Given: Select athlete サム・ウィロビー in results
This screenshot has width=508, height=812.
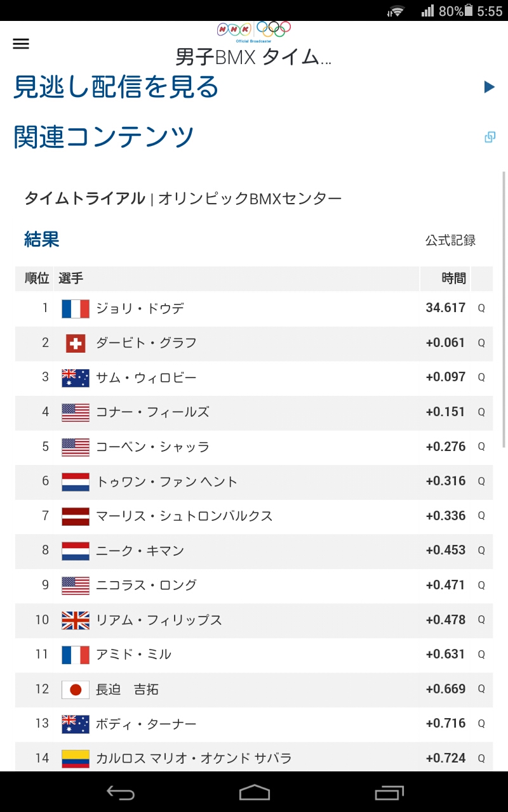Looking at the screenshot, I should (146, 378).
